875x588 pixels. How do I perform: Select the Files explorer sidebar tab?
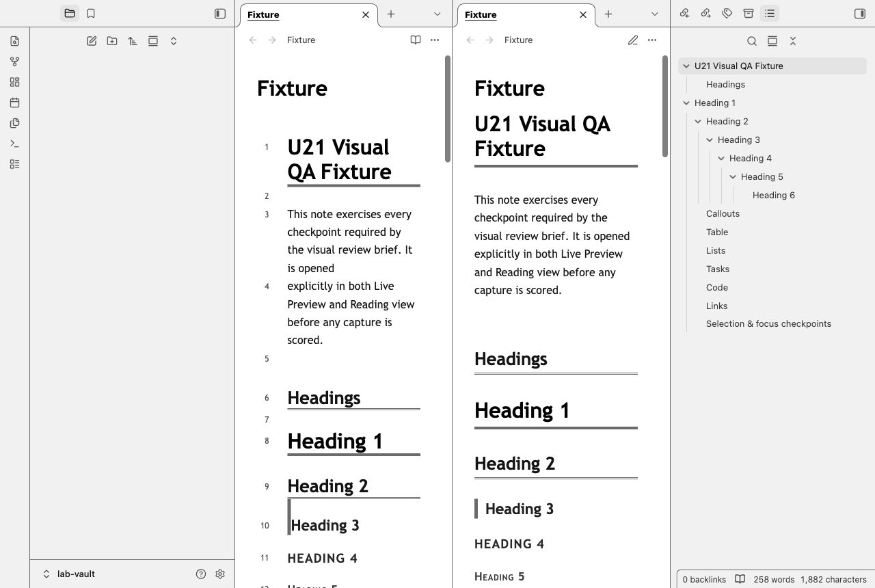pyautogui.click(x=70, y=13)
